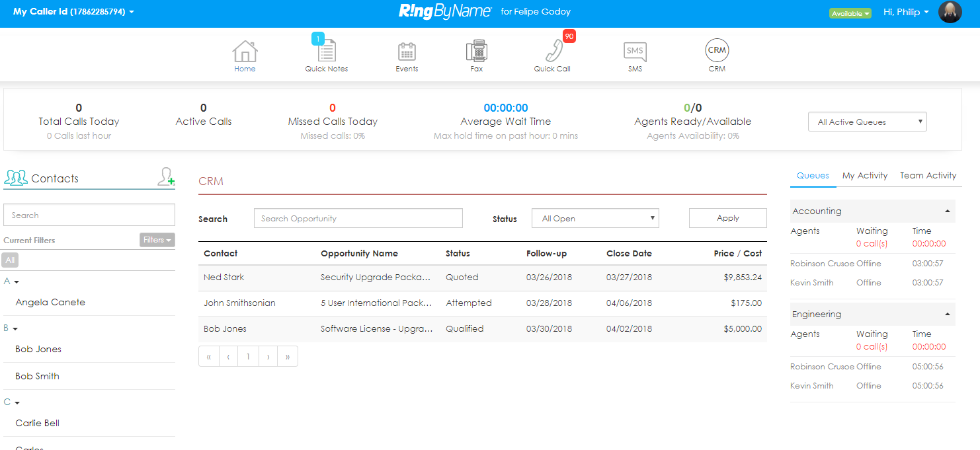980x450 pixels.
Task: Open the Quick Call phone icon
Action: pos(553,51)
